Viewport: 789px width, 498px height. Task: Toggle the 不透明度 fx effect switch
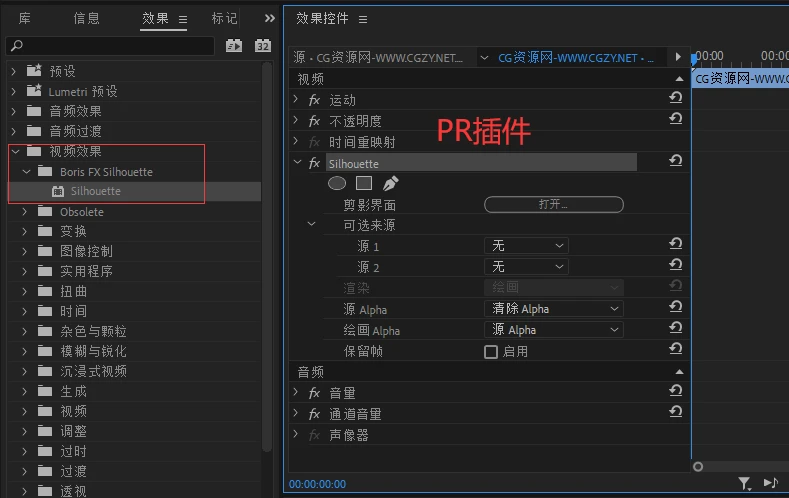pos(314,121)
